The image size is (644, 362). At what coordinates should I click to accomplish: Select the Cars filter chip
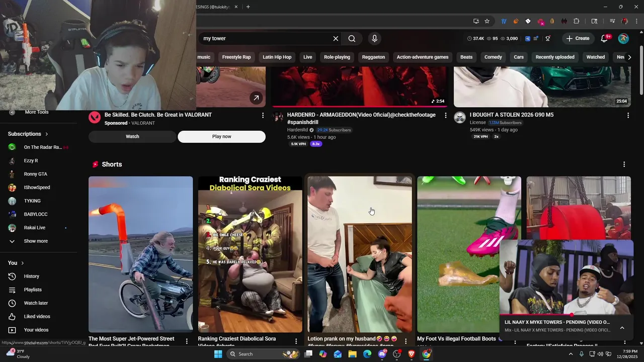pyautogui.click(x=519, y=57)
